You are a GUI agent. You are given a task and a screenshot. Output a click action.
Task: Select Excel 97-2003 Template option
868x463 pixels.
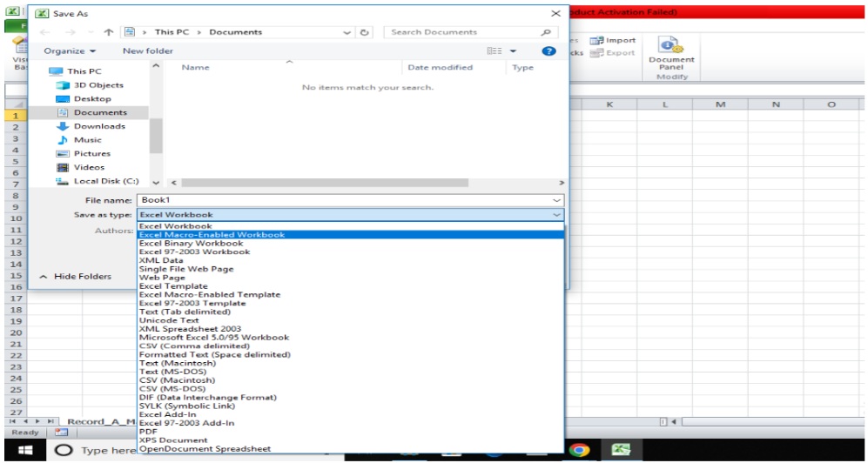pyautogui.click(x=350, y=303)
